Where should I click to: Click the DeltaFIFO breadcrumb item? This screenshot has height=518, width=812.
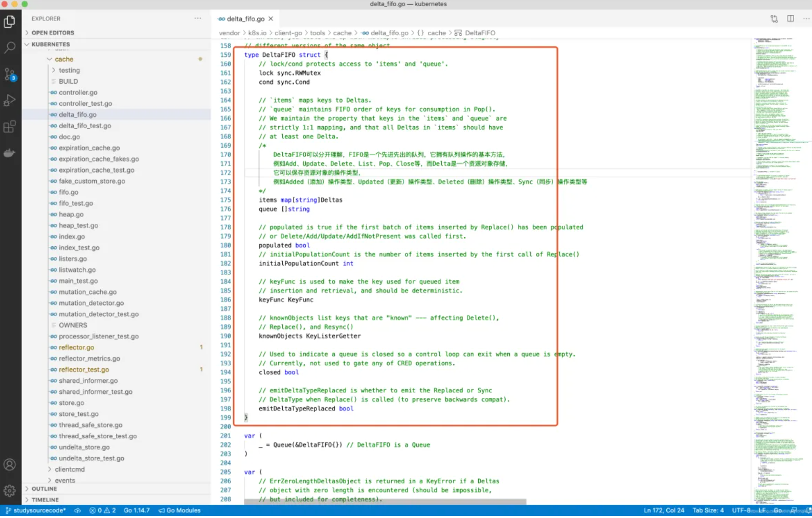click(479, 33)
